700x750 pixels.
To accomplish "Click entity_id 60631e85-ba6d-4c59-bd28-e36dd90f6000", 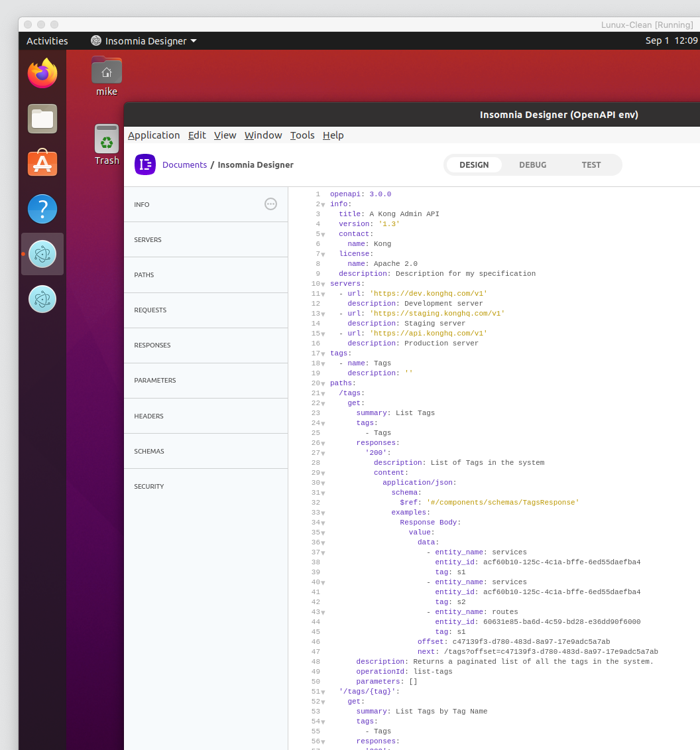I will pyautogui.click(x=562, y=622).
